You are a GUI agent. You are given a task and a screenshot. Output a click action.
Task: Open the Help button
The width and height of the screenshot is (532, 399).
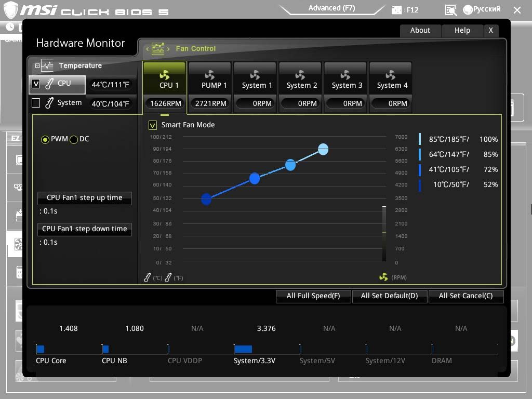(462, 31)
